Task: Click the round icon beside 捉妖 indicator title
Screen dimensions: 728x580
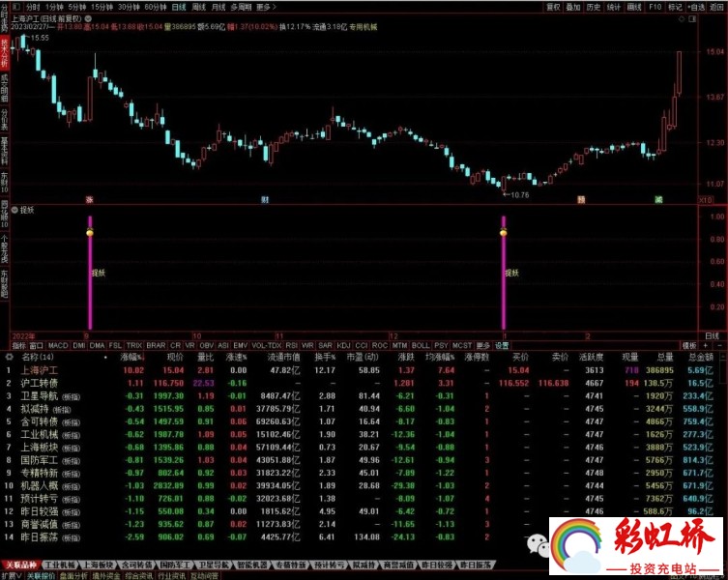Action: 15,210
